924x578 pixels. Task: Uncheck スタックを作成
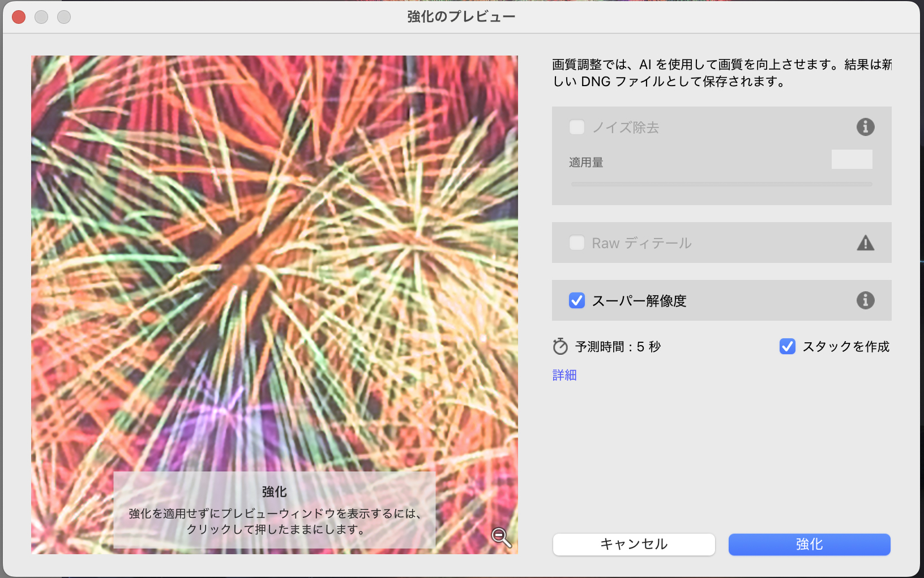[788, 346]
